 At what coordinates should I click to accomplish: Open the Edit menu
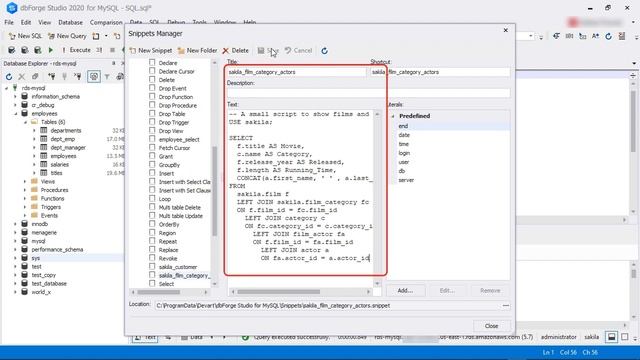pos(26,22)
